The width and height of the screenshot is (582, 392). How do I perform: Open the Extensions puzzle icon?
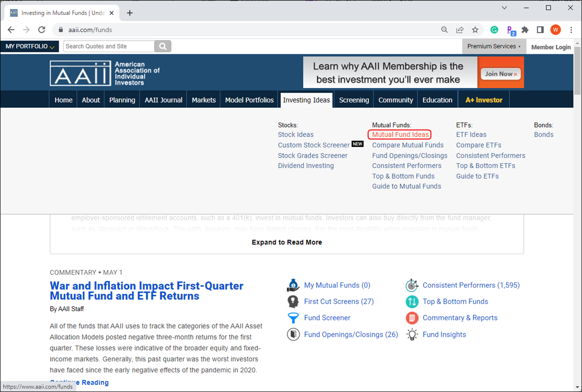tap(525, 30)
